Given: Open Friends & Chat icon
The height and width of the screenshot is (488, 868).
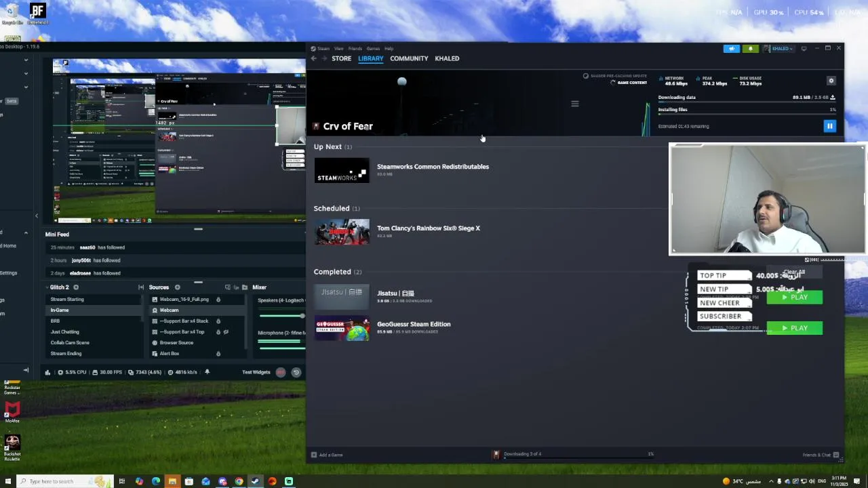Looking at the screenshot, I should 835,455.
